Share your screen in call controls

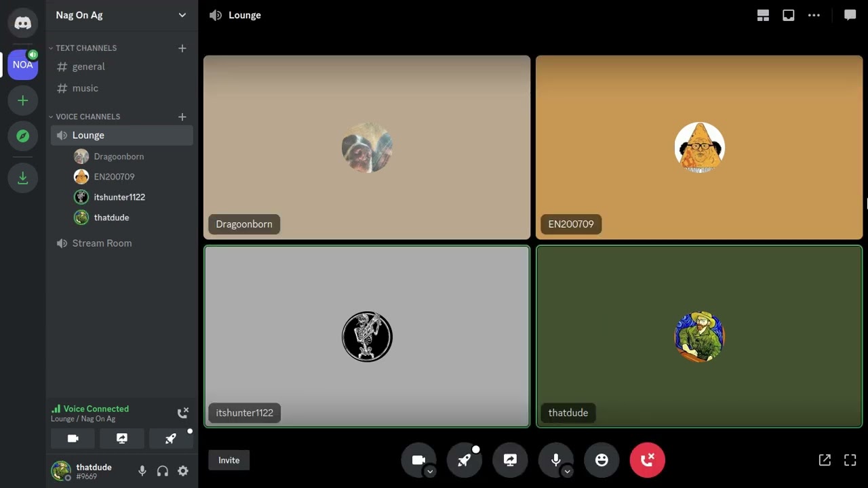[x=510, y=460]
